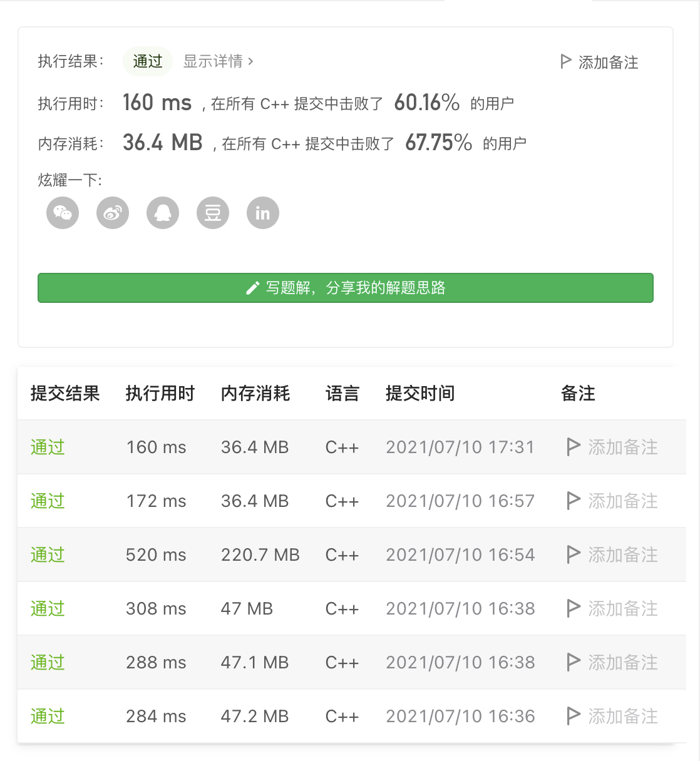Open the 308 ms passed submission
Viewport: 700px width, 761px height.
pos(48,608)
